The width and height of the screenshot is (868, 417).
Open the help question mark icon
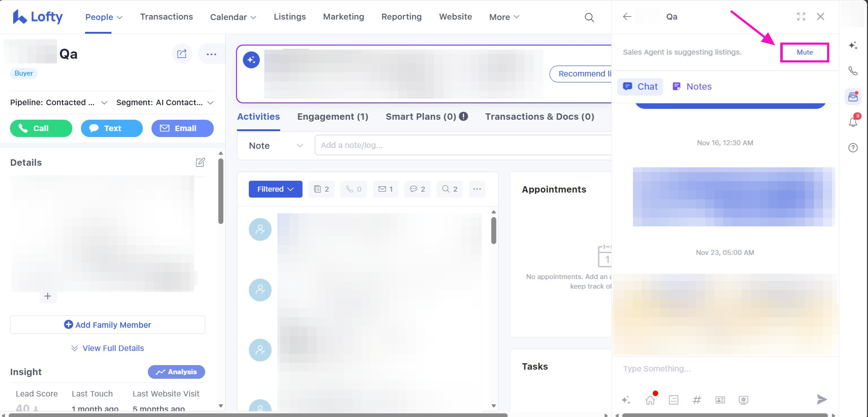point(853,147)
